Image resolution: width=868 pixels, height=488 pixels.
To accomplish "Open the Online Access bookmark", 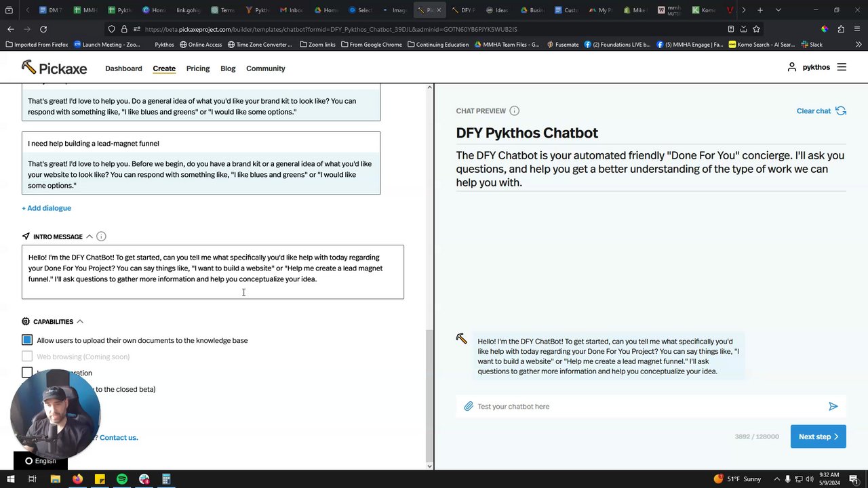I will coord(201,45).
